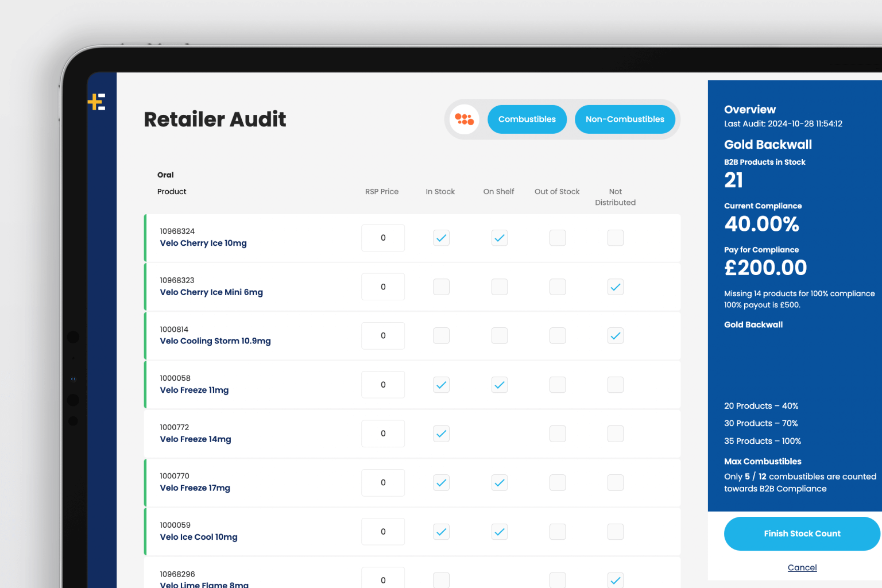The height and width of the screenshot is (588, 882).
Task: Untick Not Distributed for Velo Cooling Storm 10.9mg
Action: point(616,335)
